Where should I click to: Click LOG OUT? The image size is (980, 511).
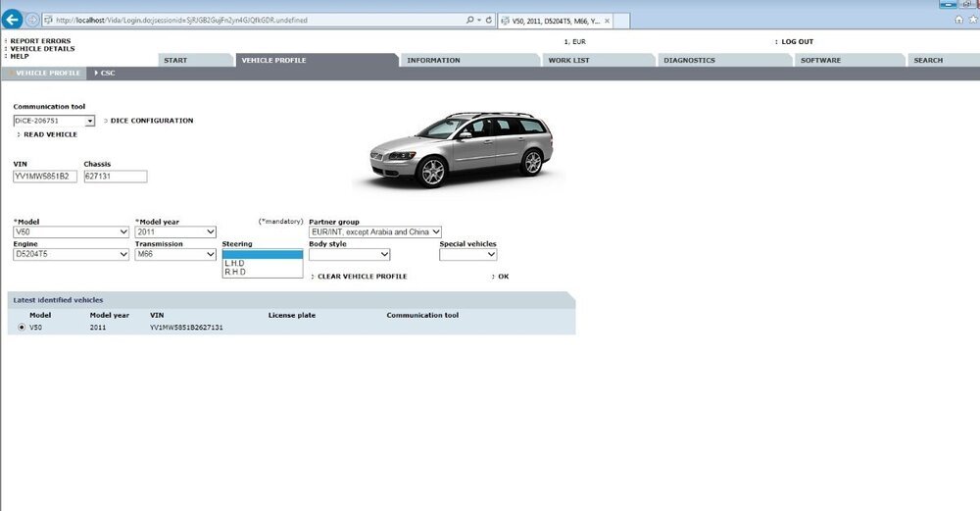[797, 42]
